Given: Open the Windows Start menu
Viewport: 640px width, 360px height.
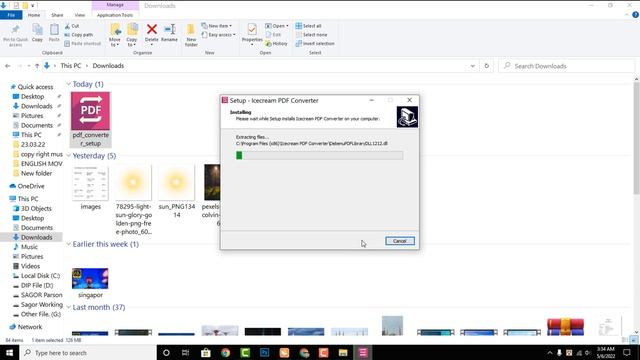Looking at the screenshot, I should (9, 353).
